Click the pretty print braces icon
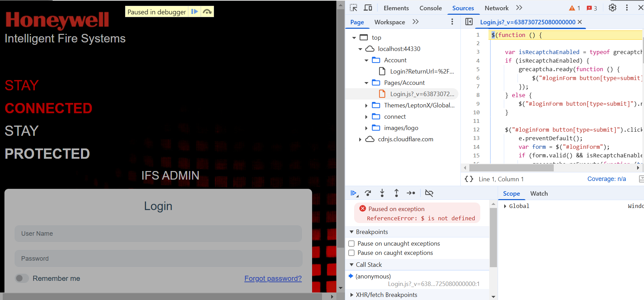The image size is (644, 300). (x=469, y=179)
